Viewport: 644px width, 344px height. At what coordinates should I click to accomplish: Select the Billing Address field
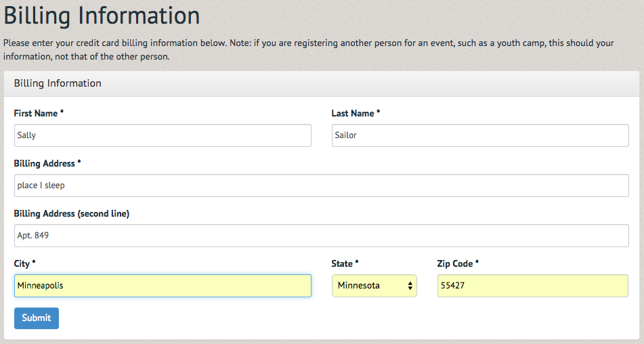[x=321, y=186]
